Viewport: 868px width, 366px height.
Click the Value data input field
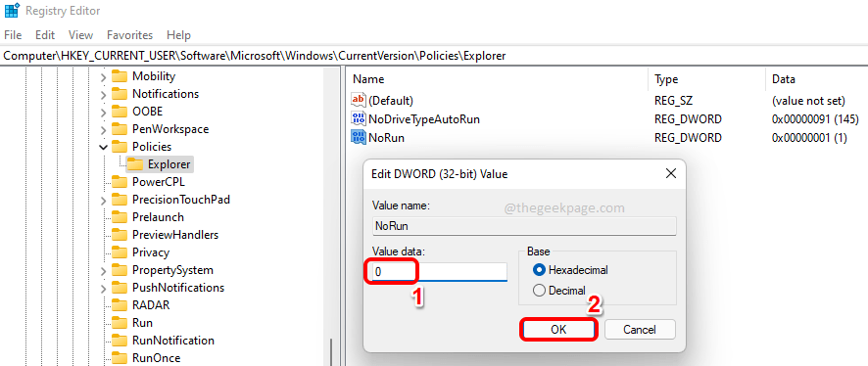click(x=439, y=271)
